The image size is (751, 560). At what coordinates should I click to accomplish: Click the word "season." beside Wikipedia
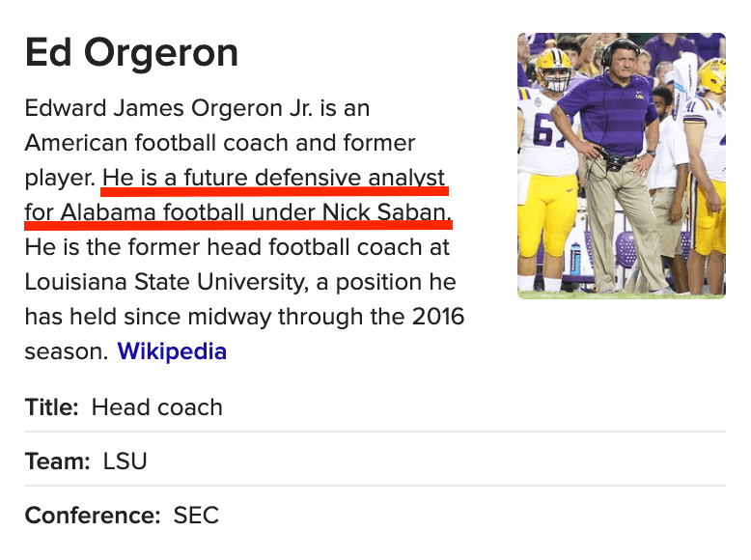66,351
